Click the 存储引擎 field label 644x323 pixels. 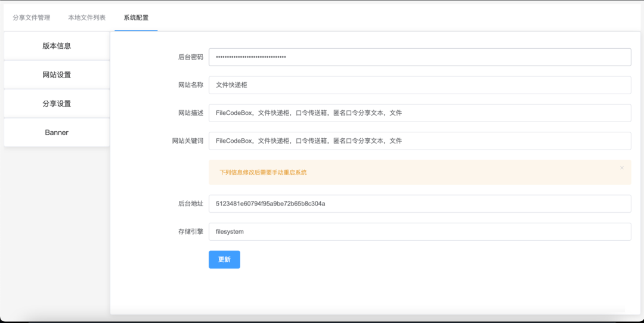(190, 232)
